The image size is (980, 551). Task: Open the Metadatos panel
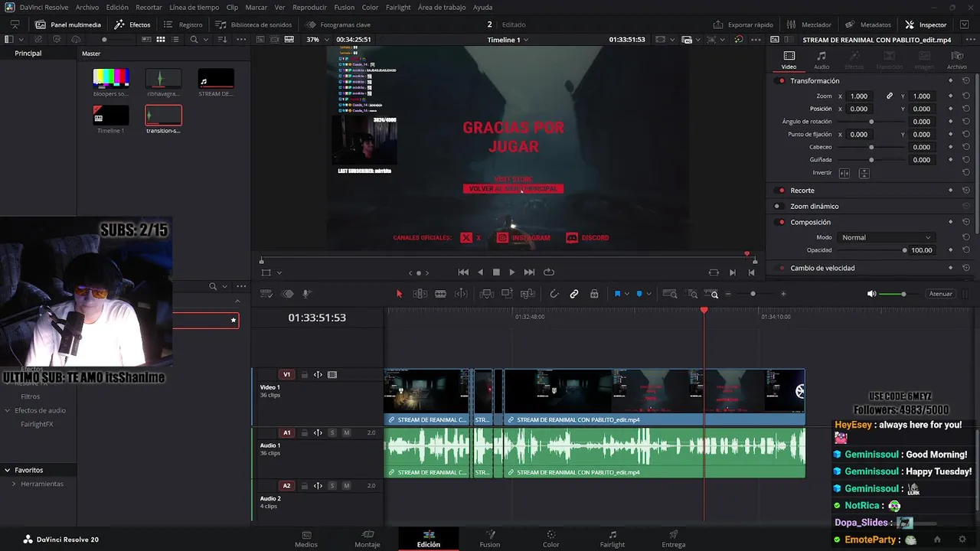pyautogui.click(x=868, y=24)
